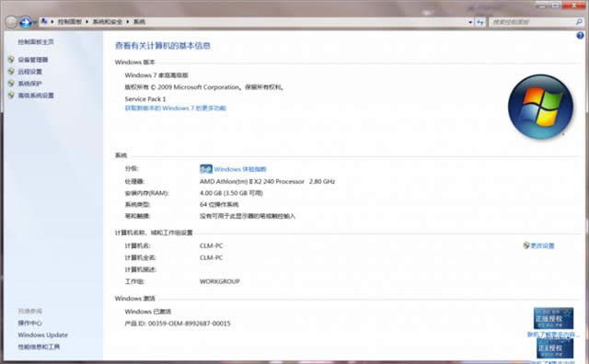Click the shield icon beside 设备管理器
This screenshot has height=364, width=589.
click(x=11, y=60)
